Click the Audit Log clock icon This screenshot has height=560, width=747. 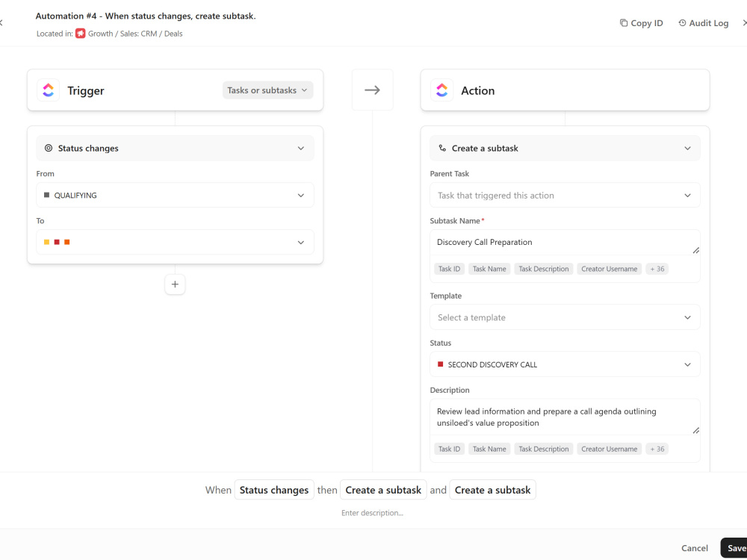click(682, 23)
